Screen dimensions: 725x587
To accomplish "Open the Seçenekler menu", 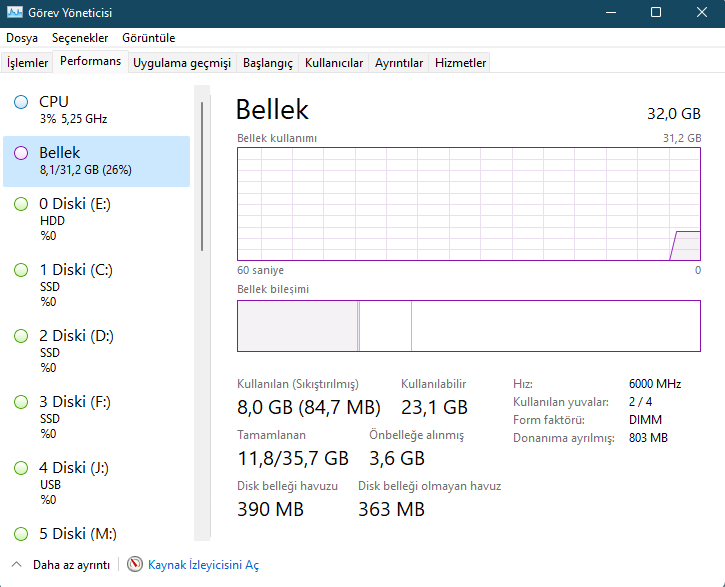I will coord(80,38).
